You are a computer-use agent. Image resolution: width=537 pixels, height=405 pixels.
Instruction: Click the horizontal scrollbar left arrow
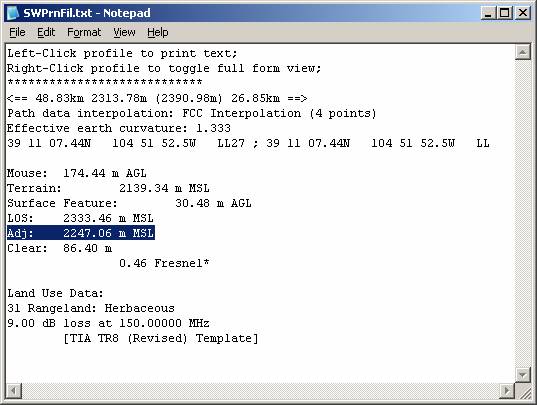click(14, 390)
